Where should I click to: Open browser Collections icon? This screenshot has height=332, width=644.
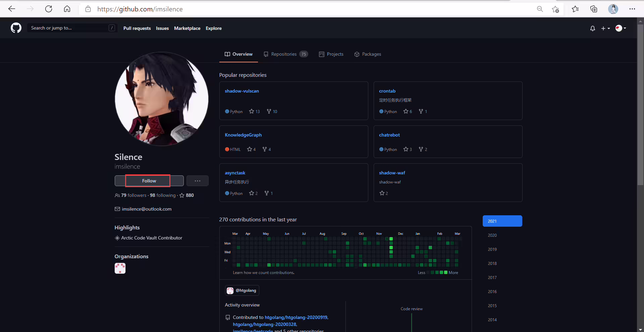tap(594, 9)
